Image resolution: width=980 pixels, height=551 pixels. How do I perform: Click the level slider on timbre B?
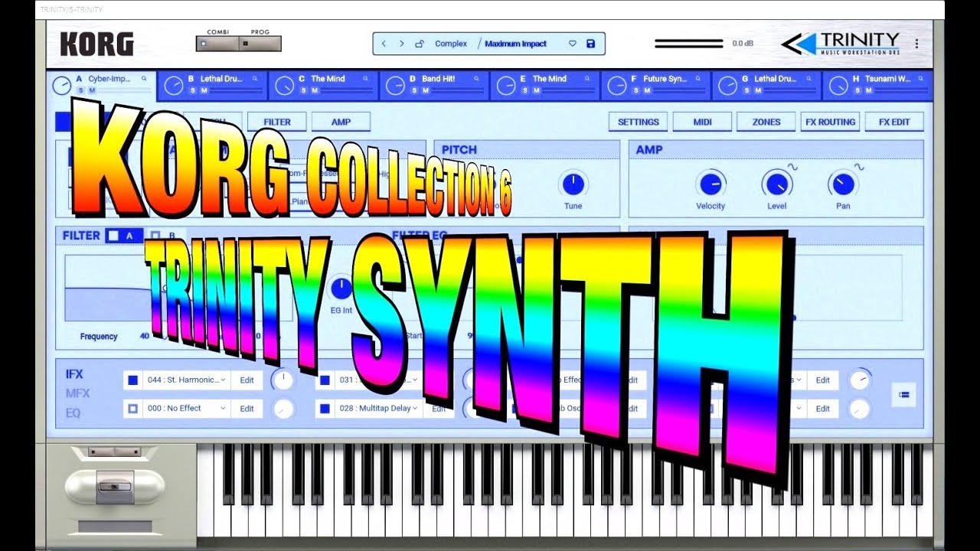point(236,90)
